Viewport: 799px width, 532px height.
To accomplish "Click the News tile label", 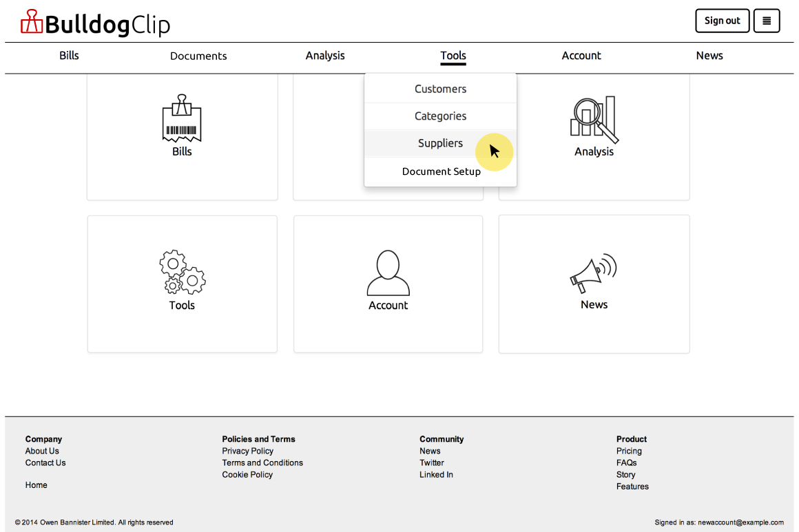I will pyautogui.click(x=594, y=304).
